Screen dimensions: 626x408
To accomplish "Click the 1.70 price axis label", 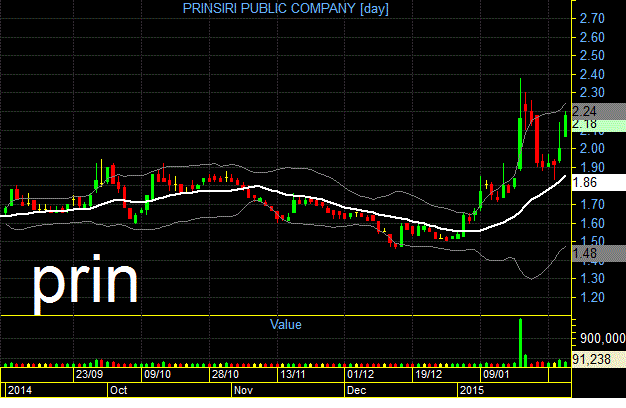I will pos(592,204).
